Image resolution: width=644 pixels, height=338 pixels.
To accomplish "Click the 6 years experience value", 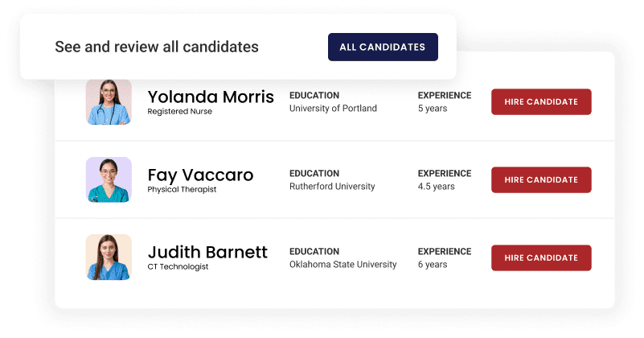I will [x=433, y=265].
